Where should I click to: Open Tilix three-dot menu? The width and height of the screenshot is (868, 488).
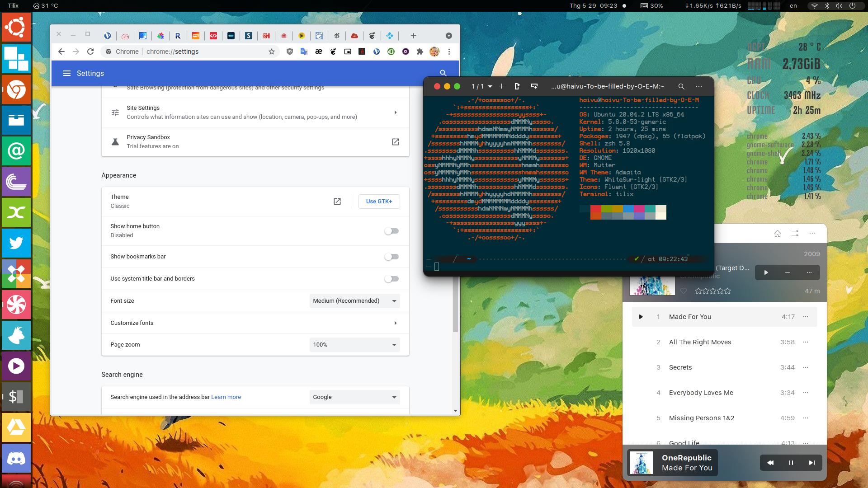pos(699,86)
